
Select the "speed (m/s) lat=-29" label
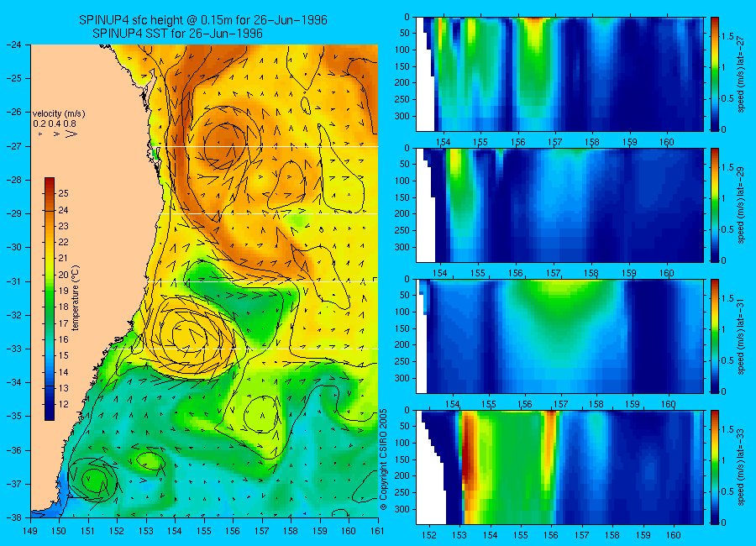[742, 204]
